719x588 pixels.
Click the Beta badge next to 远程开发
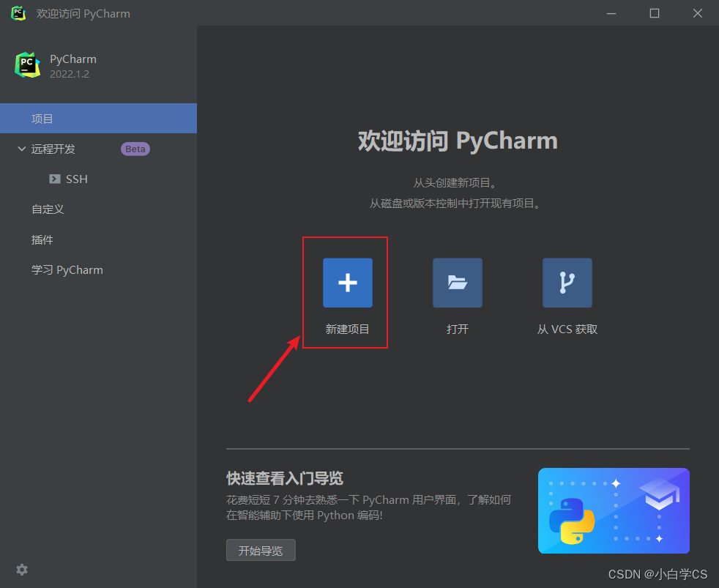135,149
